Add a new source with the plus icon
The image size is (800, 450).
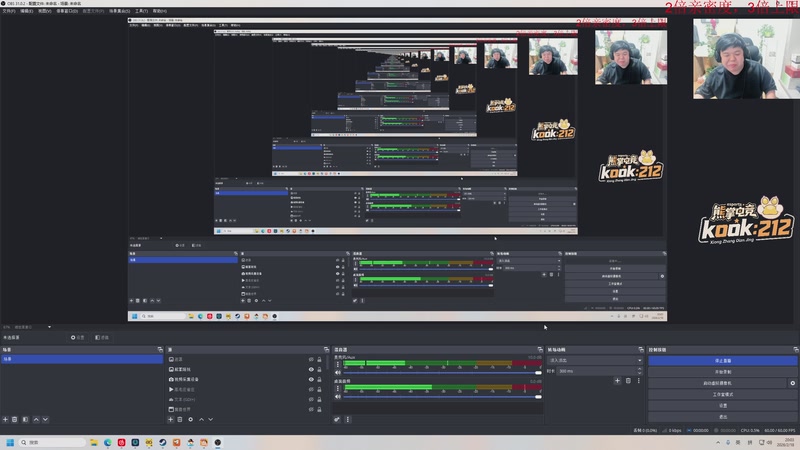click(170, 419)
